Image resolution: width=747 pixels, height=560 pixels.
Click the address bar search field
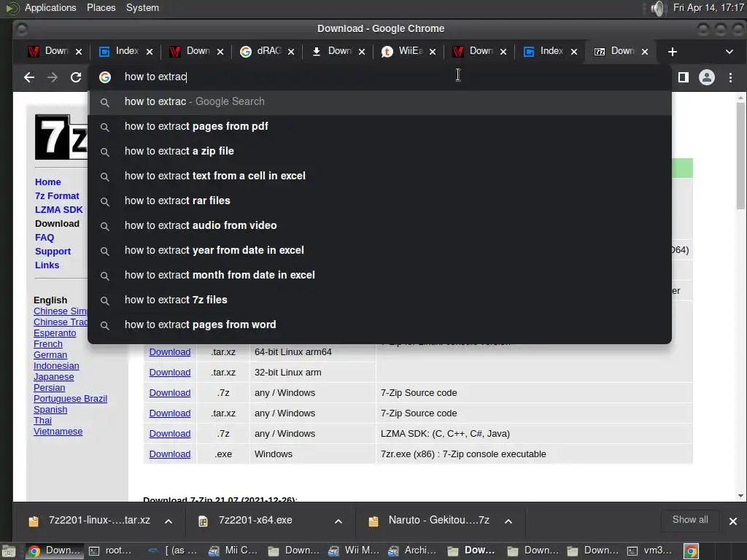(x=379, y=77)
